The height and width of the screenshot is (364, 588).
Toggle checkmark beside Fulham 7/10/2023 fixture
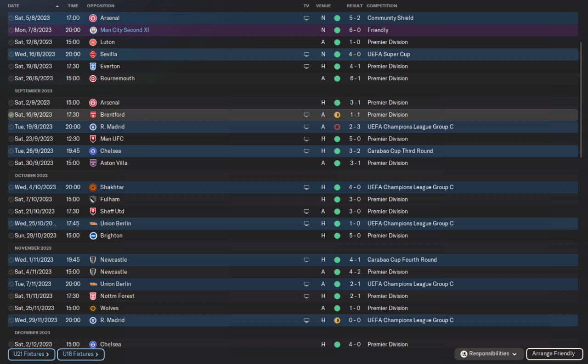11,199
